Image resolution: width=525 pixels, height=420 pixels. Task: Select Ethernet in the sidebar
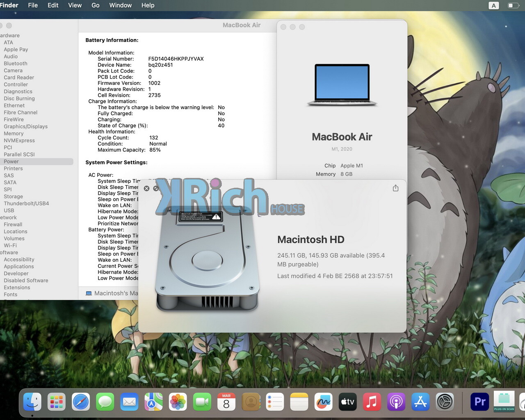click(x=14, y=105)
